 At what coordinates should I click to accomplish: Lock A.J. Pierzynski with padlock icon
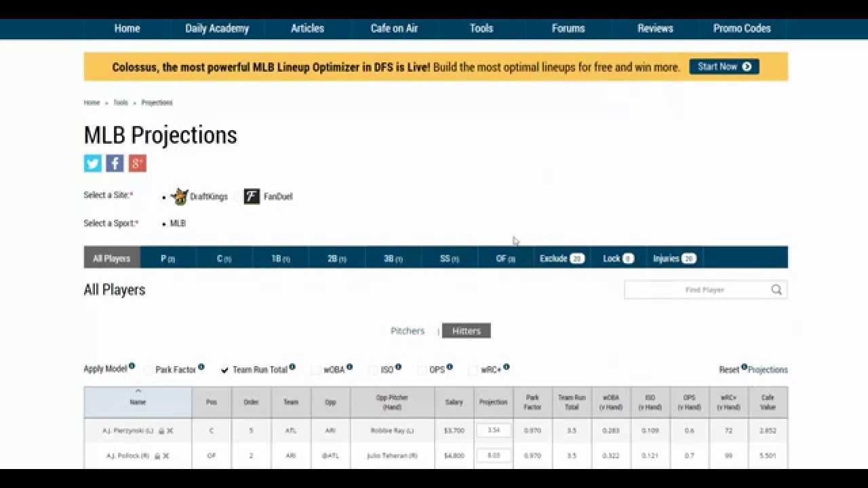tap(161, 430)
